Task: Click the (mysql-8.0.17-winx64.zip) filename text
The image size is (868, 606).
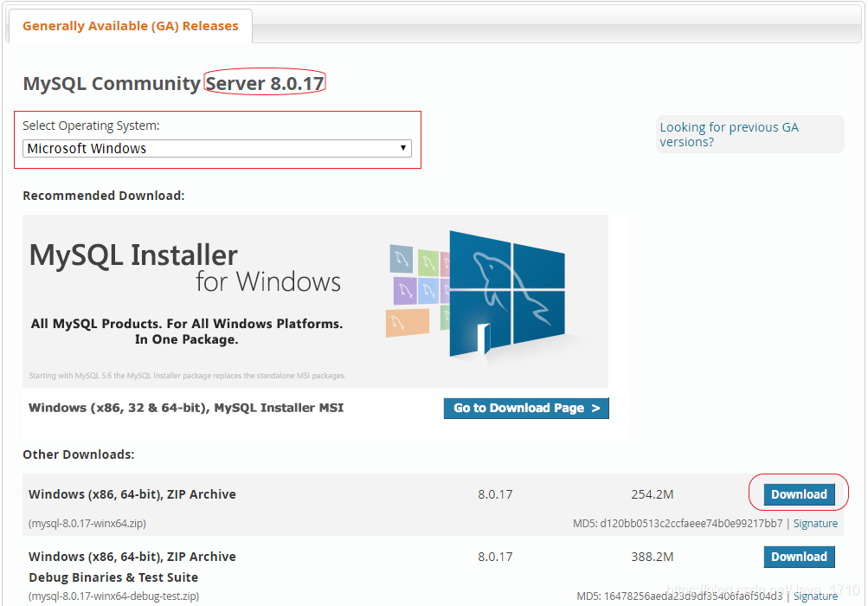Action: (x=87, y=524)
